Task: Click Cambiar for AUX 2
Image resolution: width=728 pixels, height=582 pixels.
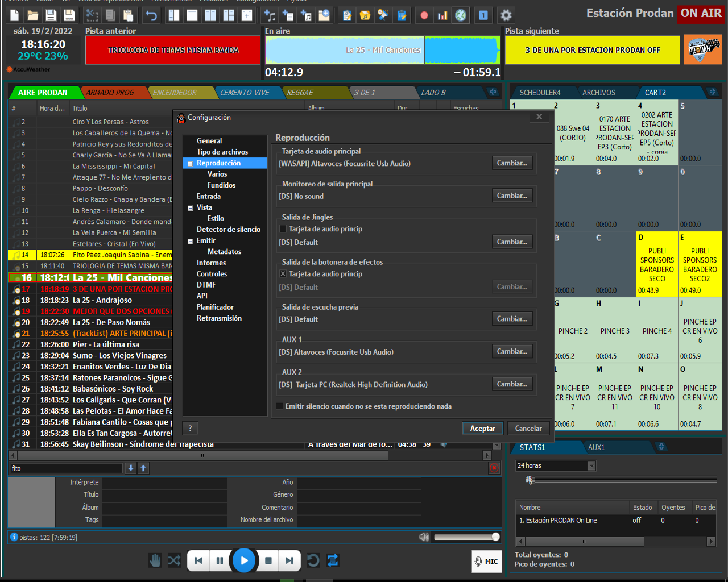Action: (512, 384)
